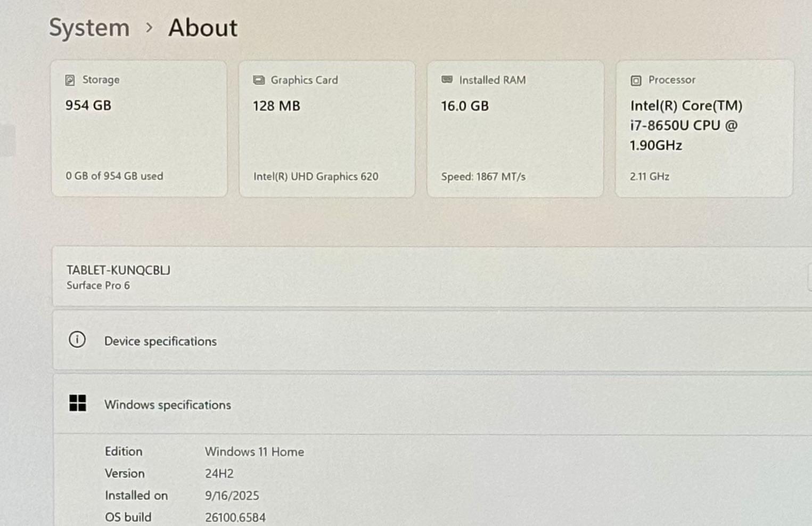Click the Storage icon
This screenshot has height=526, width=812.
tap(70, 80)
